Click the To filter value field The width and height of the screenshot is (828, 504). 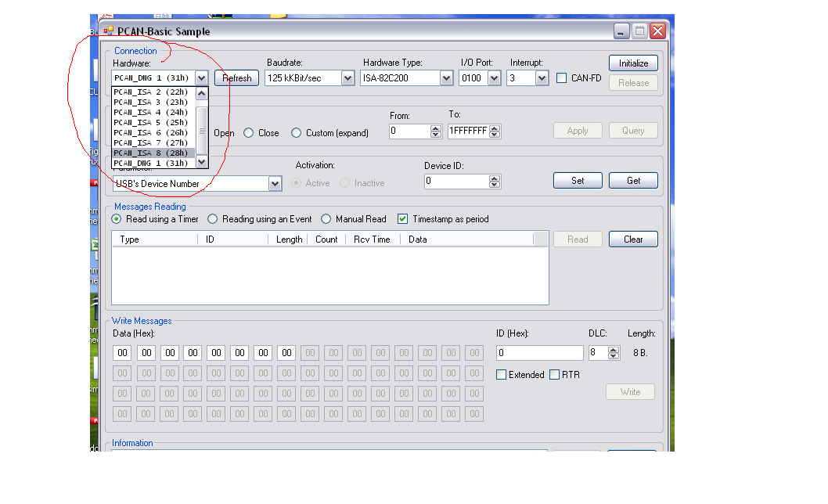click(468, 131)
